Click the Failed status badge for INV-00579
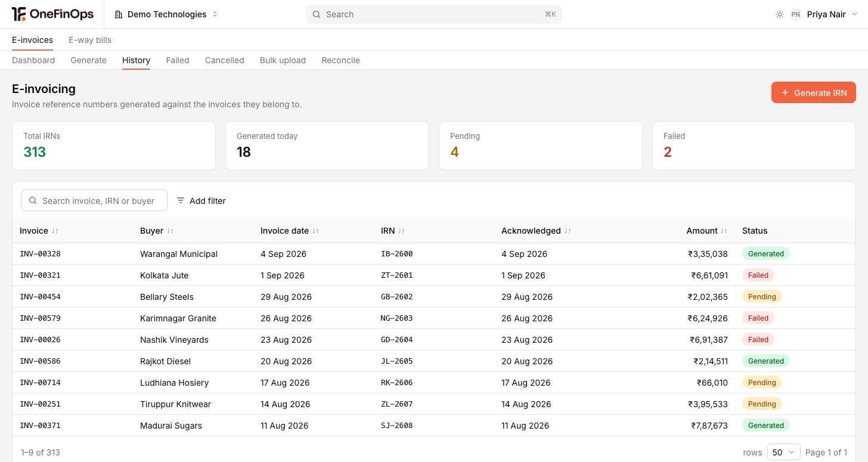 click(x=758, y=318)
